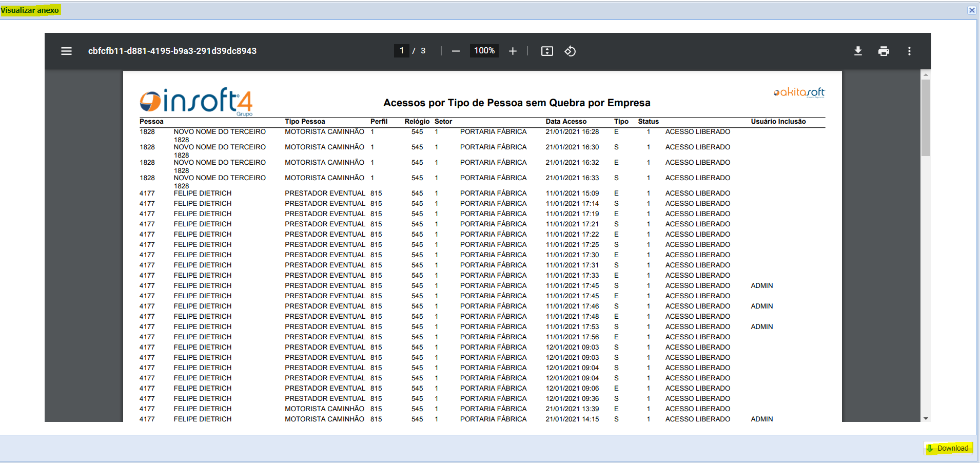Viewport: 980px width, 463px height.
Task: Click the zoom in plus icon
Action: [x=513, y=51]
